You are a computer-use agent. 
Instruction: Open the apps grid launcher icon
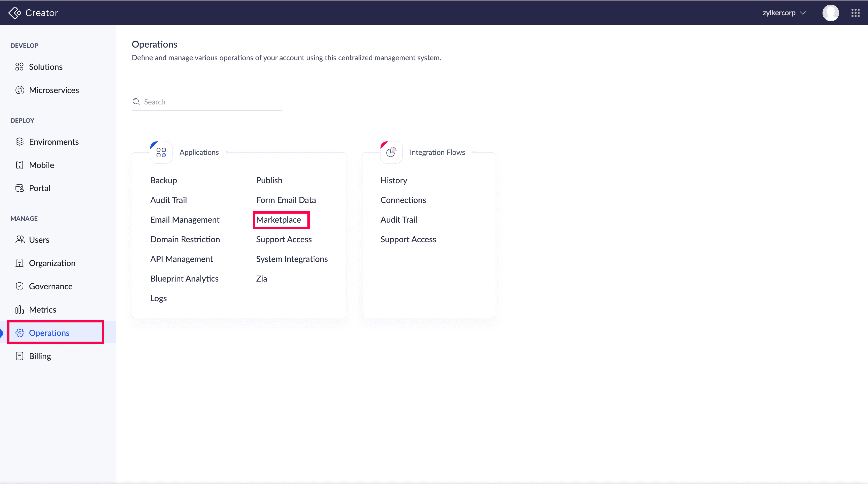coord(855,13)
